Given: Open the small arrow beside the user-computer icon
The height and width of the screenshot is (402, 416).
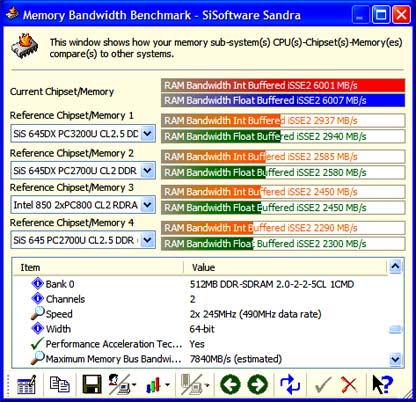Looking at the screenshot, I should (x=134, y=385).
